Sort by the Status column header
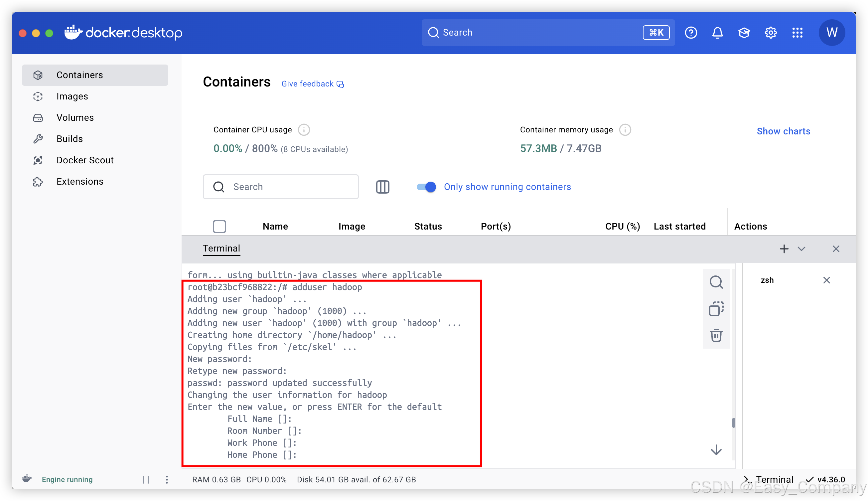Image resolution: width=868 pixels, height=501 pixels. pos(428,227)
